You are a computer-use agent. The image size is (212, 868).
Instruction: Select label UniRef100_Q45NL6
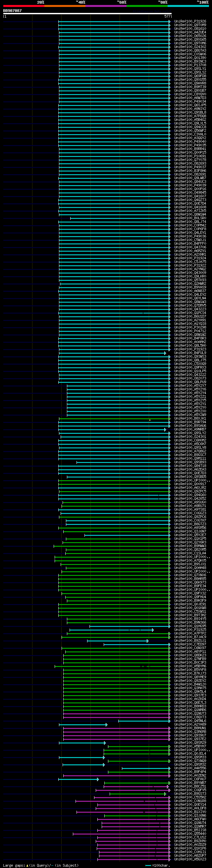click(x=190, y=721)
